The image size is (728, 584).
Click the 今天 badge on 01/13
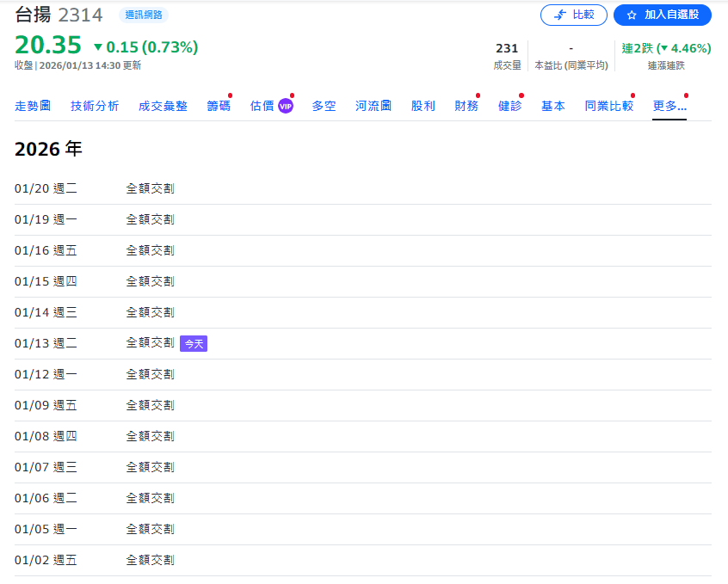pos(194,343)
